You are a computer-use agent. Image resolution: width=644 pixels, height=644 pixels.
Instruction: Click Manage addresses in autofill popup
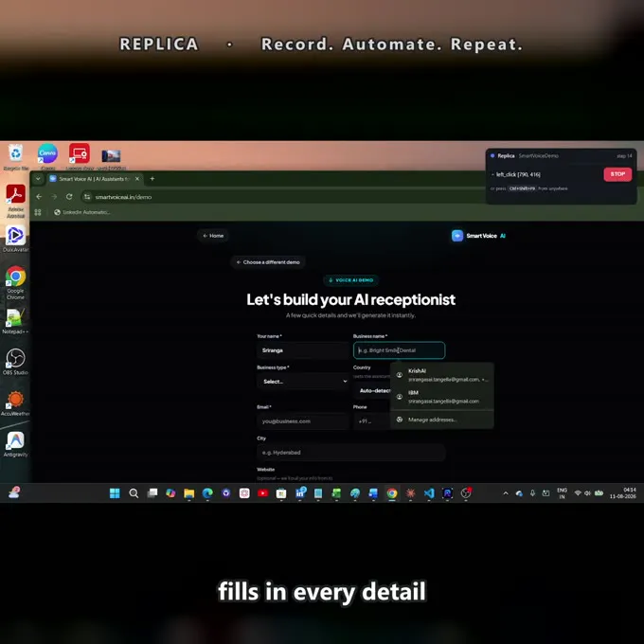point(442,420)
